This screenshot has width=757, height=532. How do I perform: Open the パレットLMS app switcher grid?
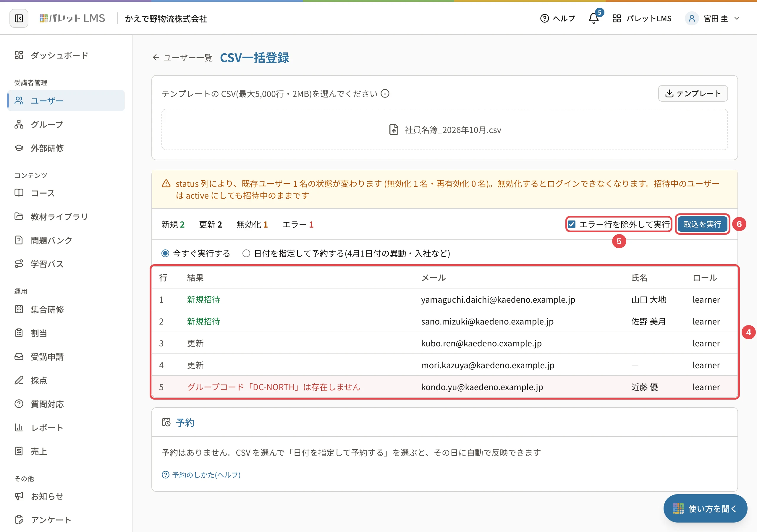click(642, 18)
